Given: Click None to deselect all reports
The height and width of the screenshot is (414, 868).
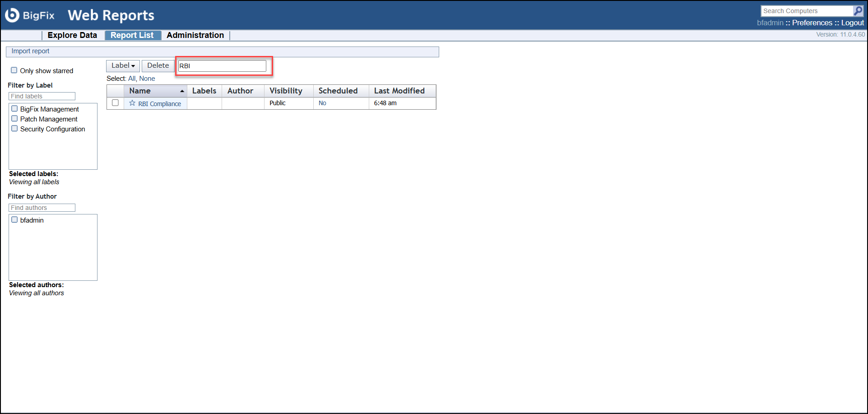Looking at the screenshot, I should tap(147, 78).
